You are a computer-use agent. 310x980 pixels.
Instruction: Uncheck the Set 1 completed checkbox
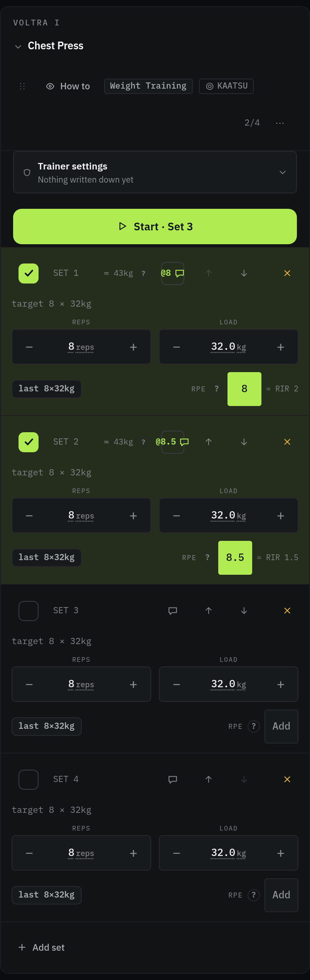click(29, 274)
